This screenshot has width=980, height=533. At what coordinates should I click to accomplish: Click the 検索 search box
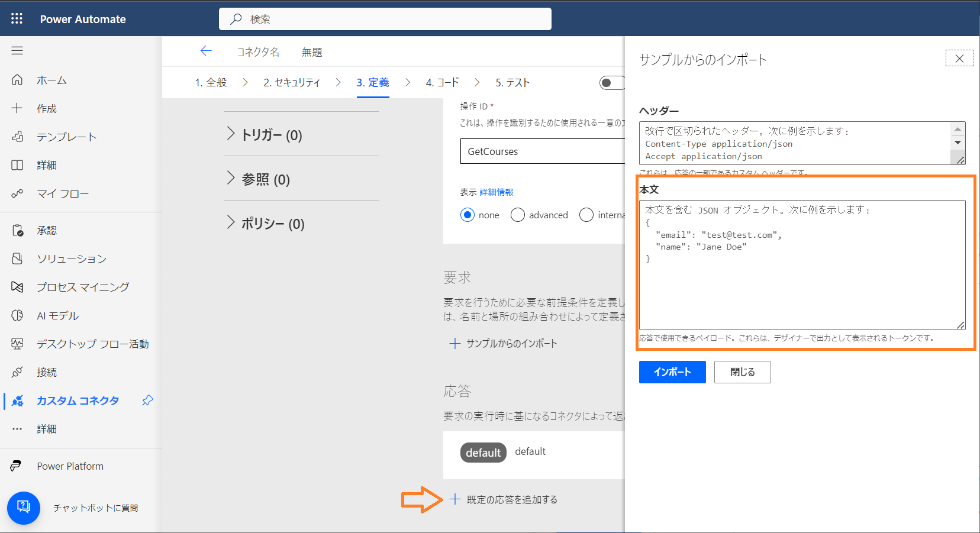point(385,19)
